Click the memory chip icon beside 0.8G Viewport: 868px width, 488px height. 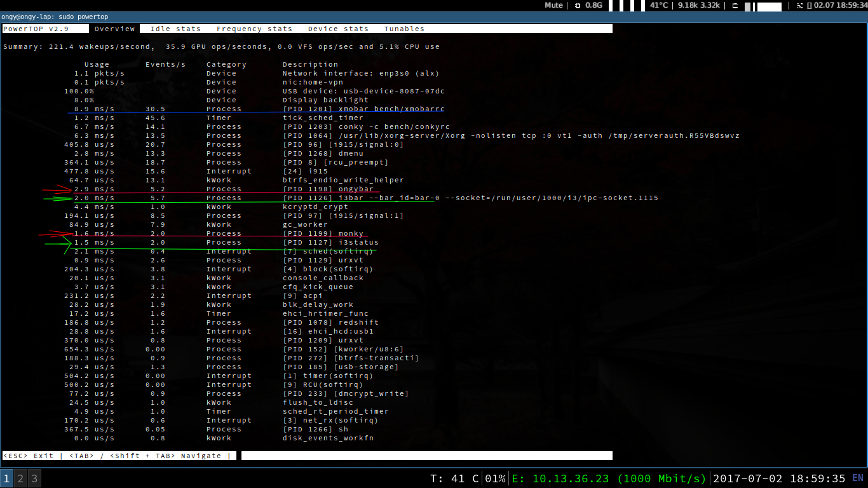pos(578,5)
